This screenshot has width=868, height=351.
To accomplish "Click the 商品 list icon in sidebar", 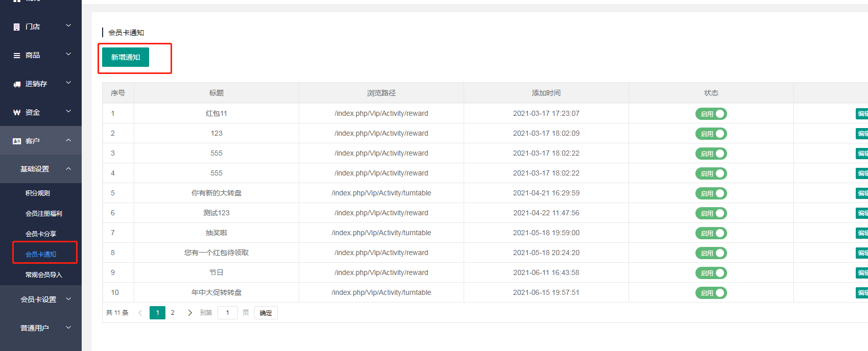I will (x=17, y=56).
